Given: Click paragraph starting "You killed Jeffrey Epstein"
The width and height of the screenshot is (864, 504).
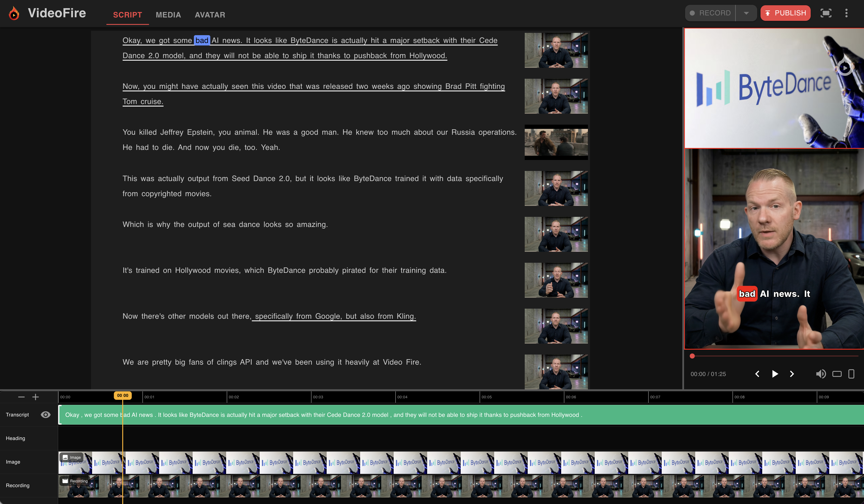Looking at the screenshot, I should point(319,140).
